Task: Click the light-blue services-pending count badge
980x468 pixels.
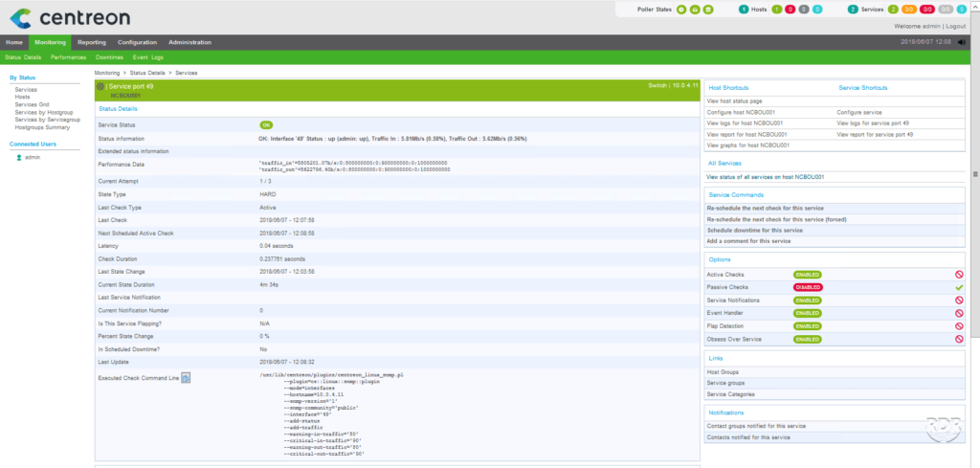Action: pos(961,10)
